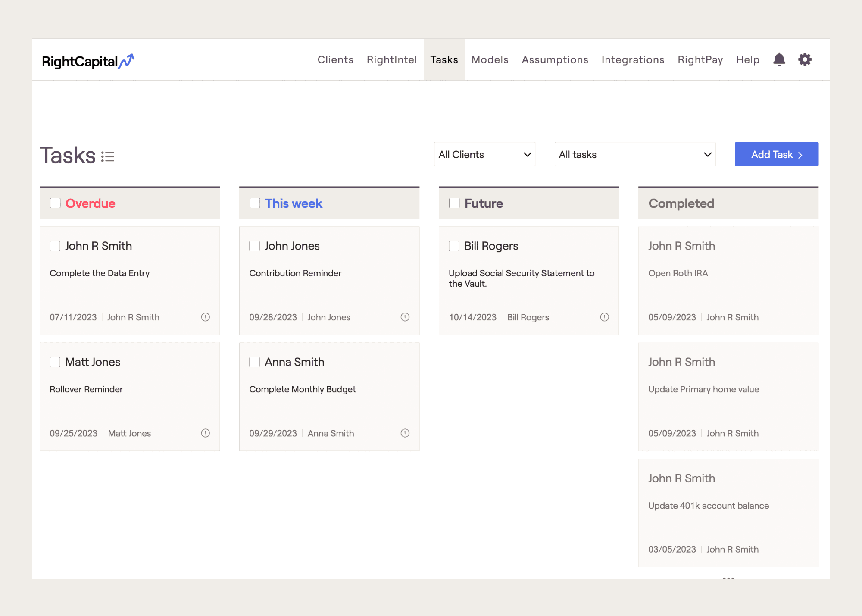Open the RightIntel tab
Viewport: 862px width, 616px height.
(392, 59)
